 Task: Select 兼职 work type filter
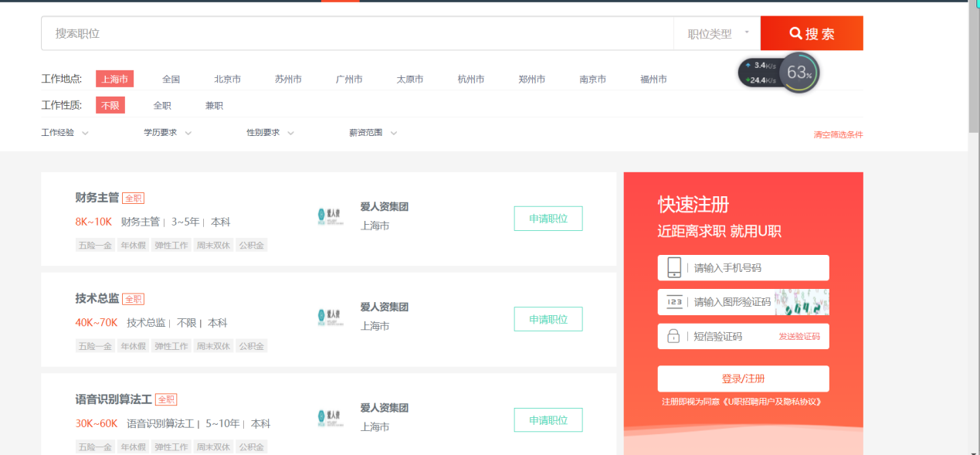click(214, 106)
